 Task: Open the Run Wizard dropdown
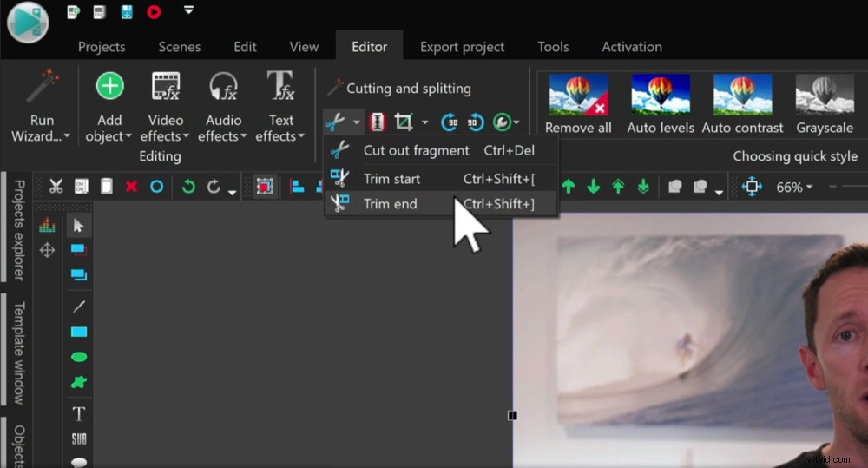coord(42,106)
